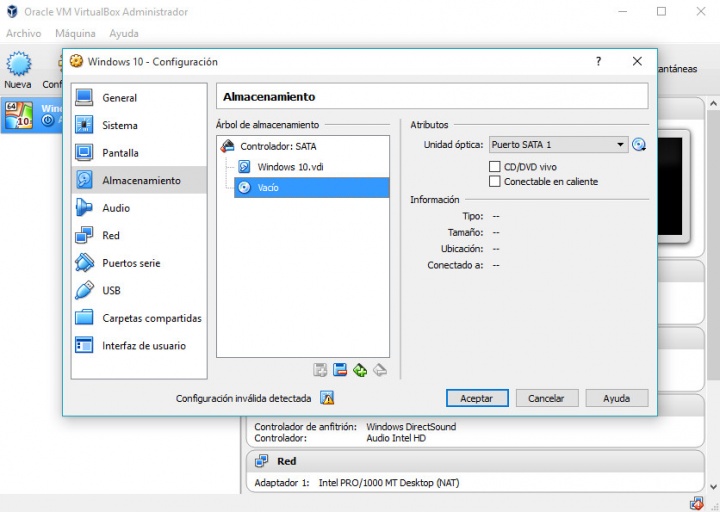Click the help question mark in the dialog title bar
720x512 pixels.
coord(598,61)
